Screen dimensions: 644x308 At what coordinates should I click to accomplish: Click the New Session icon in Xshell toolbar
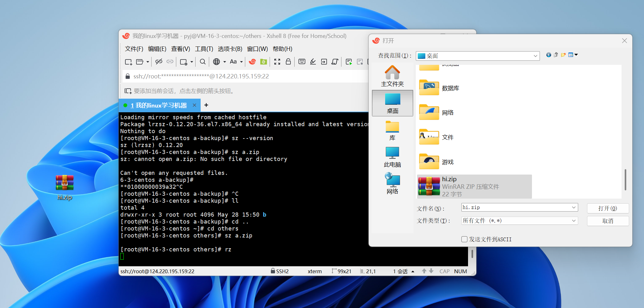pyautogui.click(x=128, y=62)
